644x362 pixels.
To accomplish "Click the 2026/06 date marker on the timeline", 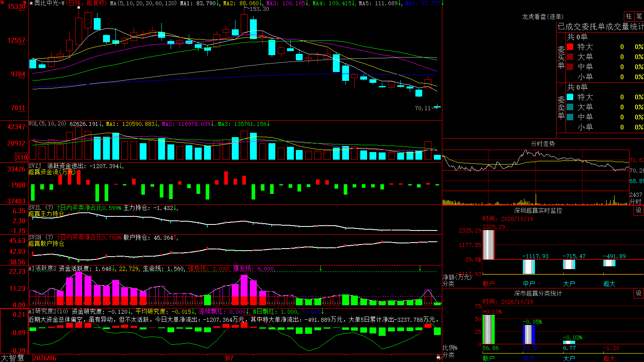I will pos(45,358).
